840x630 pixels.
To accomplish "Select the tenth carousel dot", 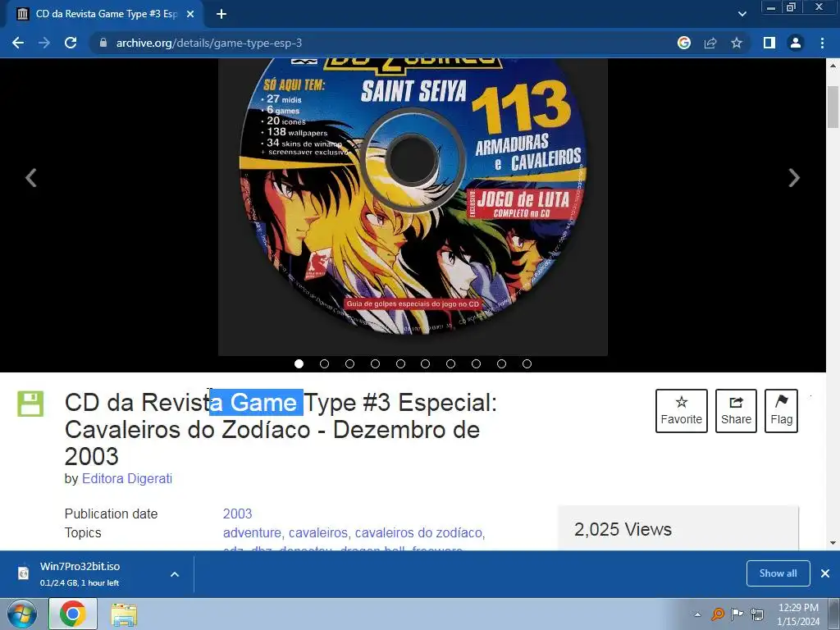I will pos(527,363).
